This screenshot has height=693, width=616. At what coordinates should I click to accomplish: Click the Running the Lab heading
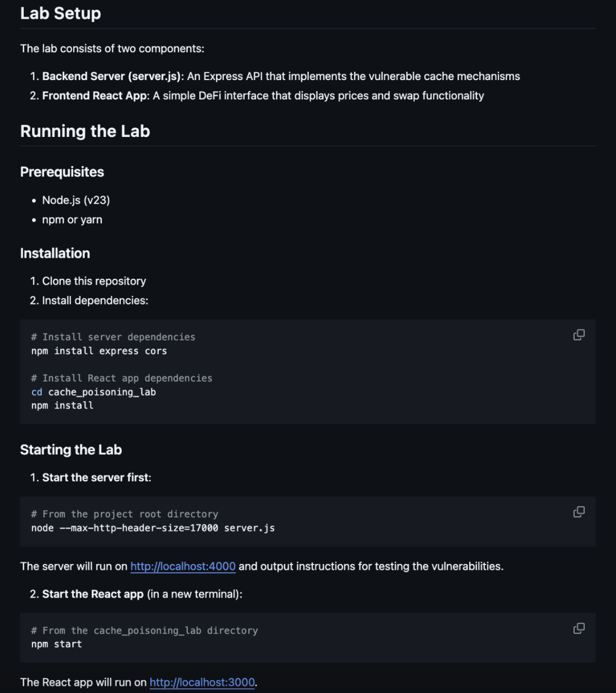click(85, 131)
